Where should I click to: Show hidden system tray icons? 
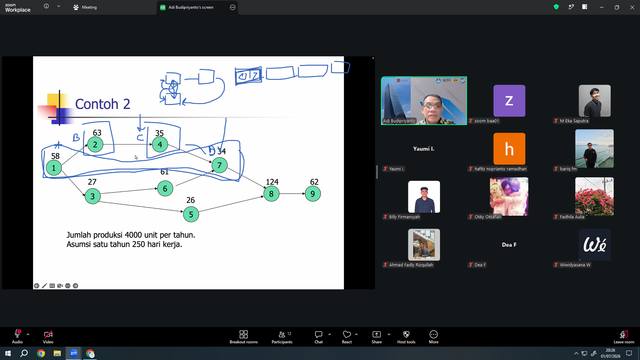[576, 353]
